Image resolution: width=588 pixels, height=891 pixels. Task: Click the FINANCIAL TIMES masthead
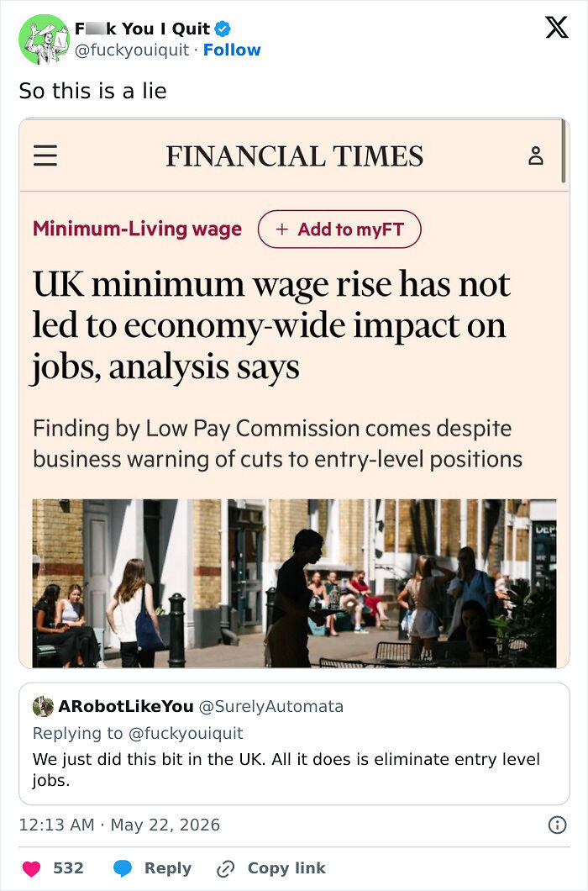tap(294, 156)
